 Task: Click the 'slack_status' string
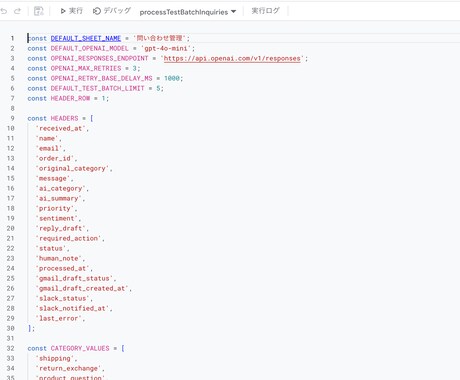(62, 298)
